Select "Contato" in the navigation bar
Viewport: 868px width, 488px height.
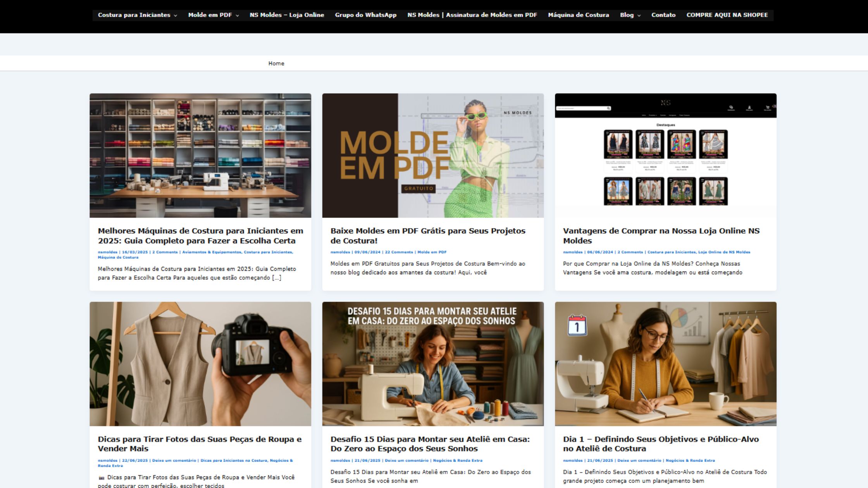[x=664, y=15]
